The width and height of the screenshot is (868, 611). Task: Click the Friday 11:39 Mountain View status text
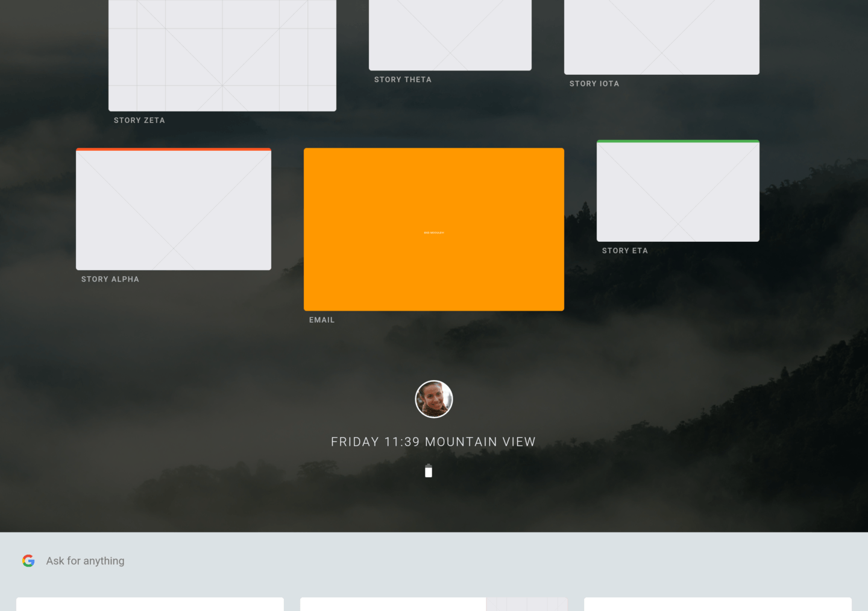tap(433, 442)
